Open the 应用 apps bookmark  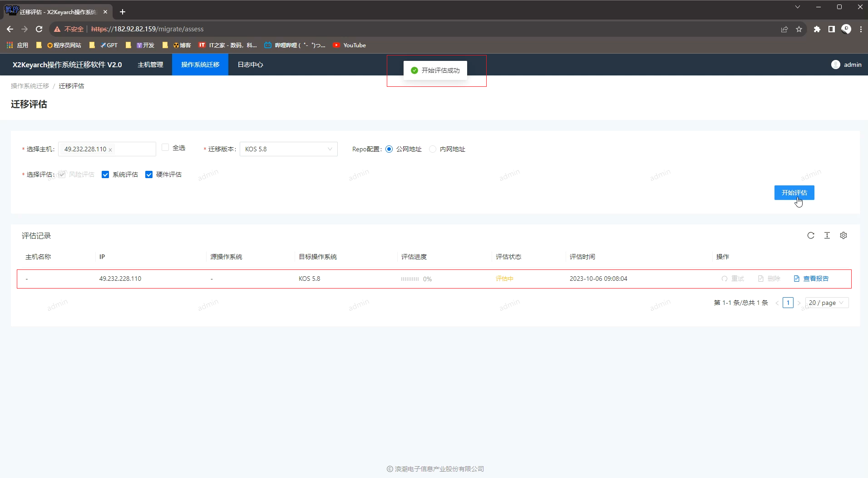point(18,45)
